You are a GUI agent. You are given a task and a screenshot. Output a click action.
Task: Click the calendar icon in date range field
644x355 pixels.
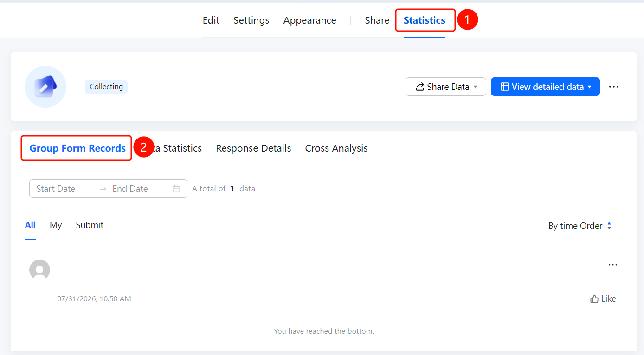(x=176, y=189)
